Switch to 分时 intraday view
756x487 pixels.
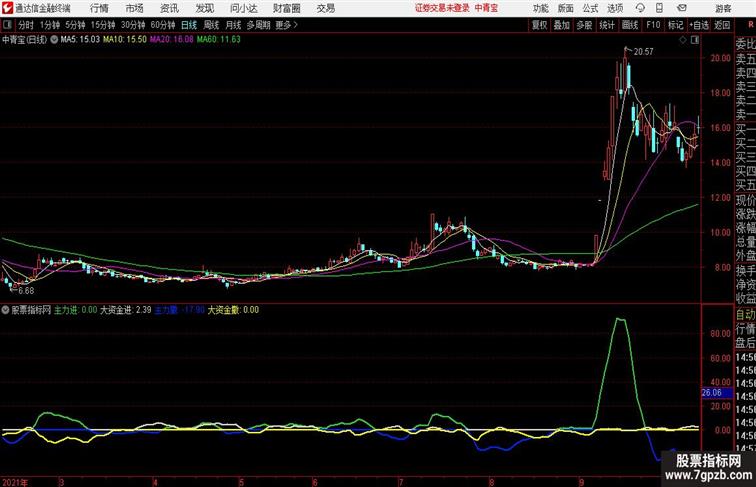pyautogui.click(x=26, y=25)
